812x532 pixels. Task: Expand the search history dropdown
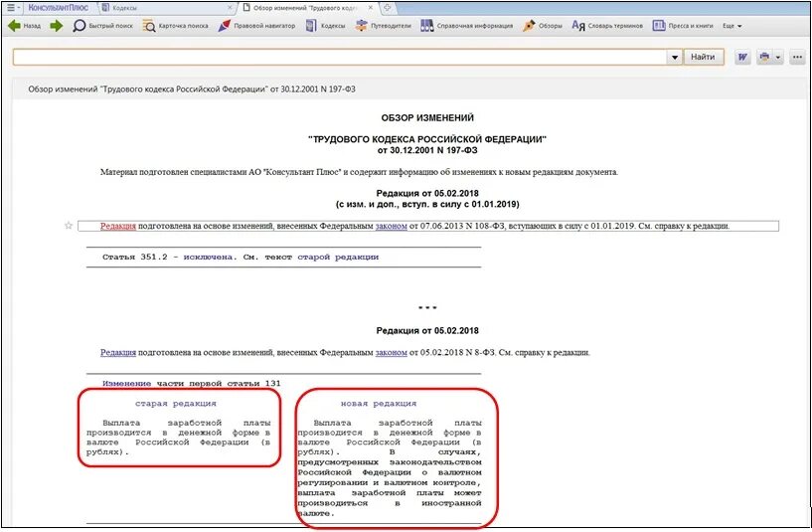coord(674,57)
